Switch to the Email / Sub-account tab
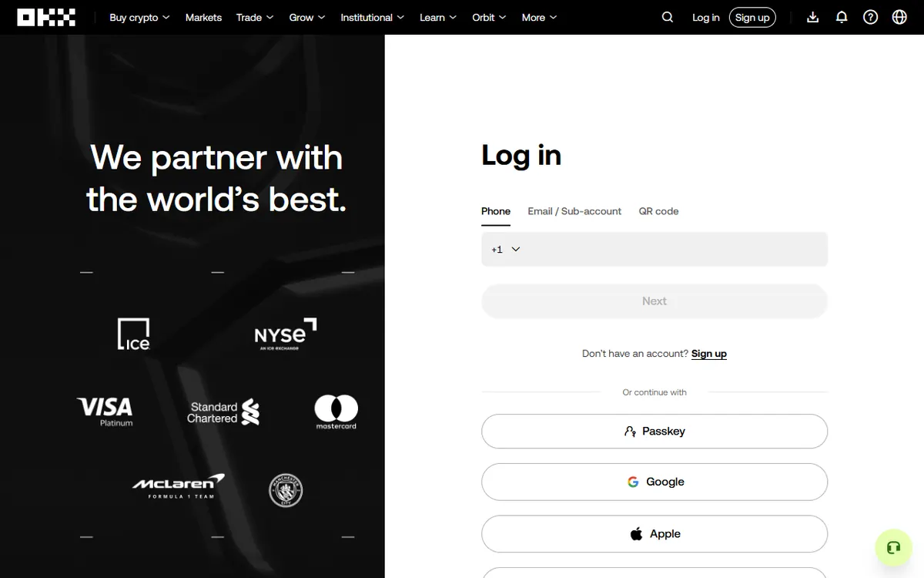 [x=574, y=211]
